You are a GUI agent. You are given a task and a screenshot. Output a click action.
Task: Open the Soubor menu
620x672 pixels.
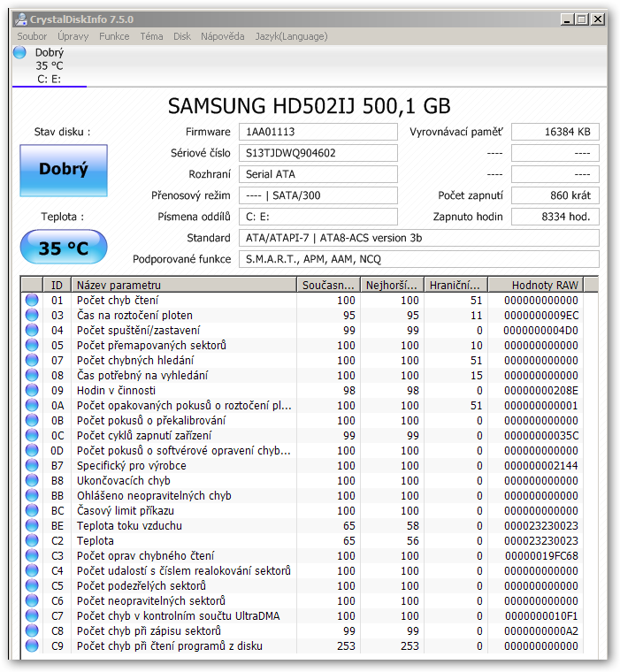tap(32, 36)
